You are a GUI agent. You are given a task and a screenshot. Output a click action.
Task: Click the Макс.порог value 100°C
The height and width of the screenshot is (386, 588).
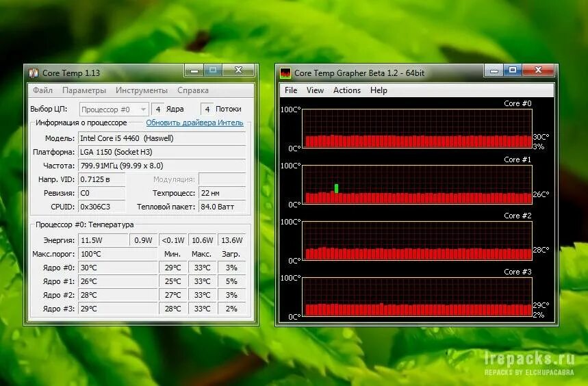point(117,254)
